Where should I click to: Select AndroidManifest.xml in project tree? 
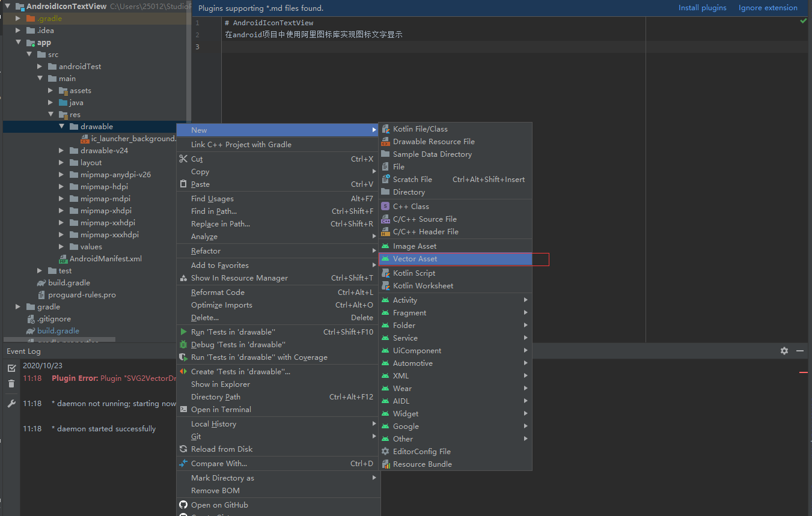[105, 259]
